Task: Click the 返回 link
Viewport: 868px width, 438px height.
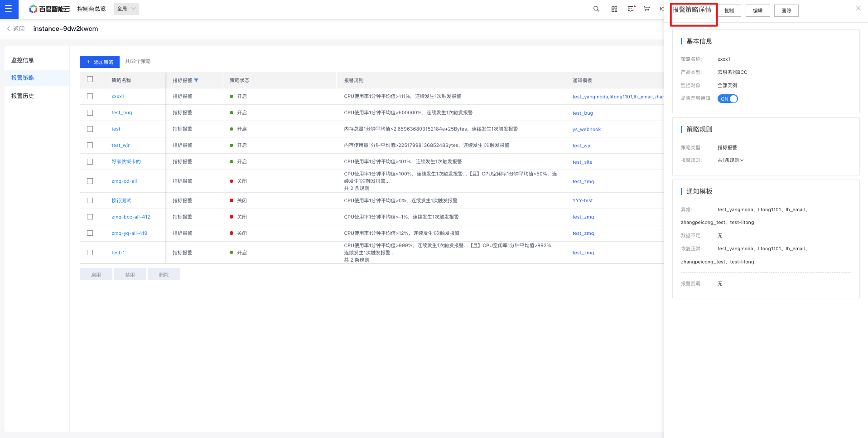Action: [x=19, y=29]
